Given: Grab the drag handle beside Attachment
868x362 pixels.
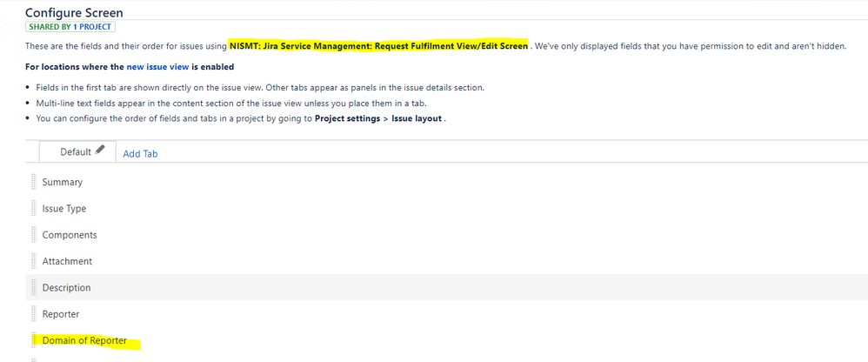Looking at the screenshot, I should click(34, 261).
